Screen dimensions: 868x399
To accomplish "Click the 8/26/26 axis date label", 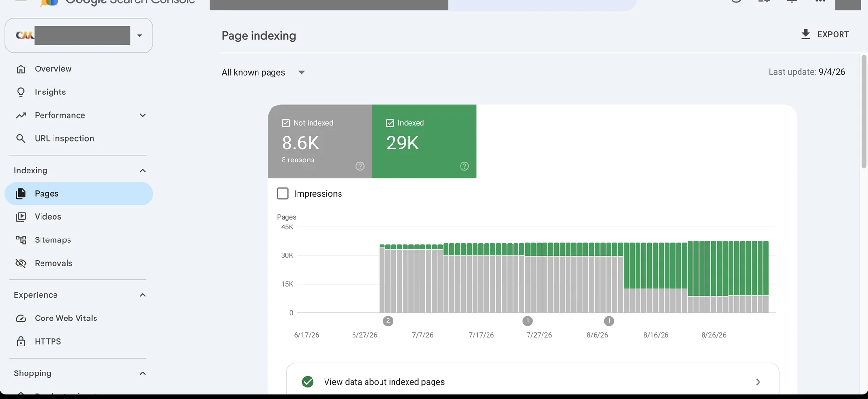I will pos(714,335).
